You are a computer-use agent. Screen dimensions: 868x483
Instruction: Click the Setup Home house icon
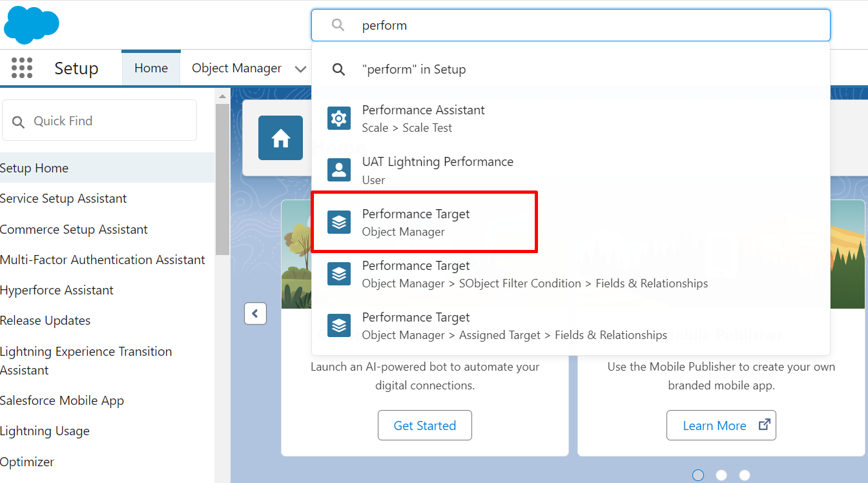click(280, 138)
